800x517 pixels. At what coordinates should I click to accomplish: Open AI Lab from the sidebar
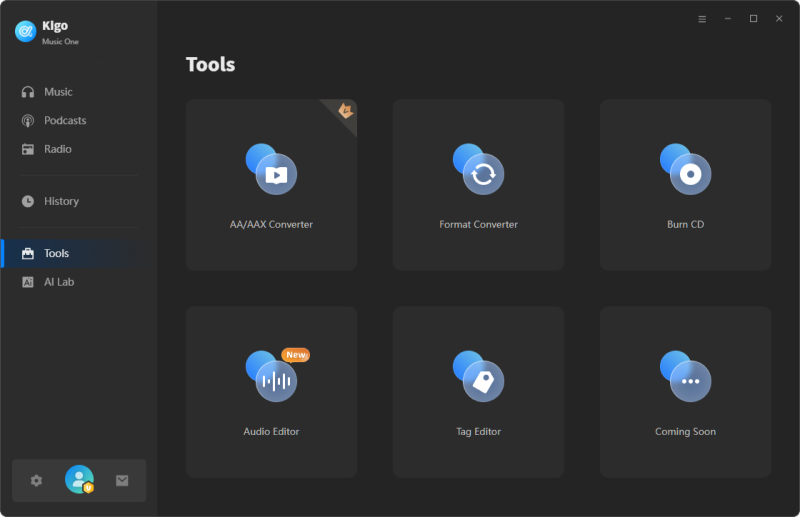point(79,282)
